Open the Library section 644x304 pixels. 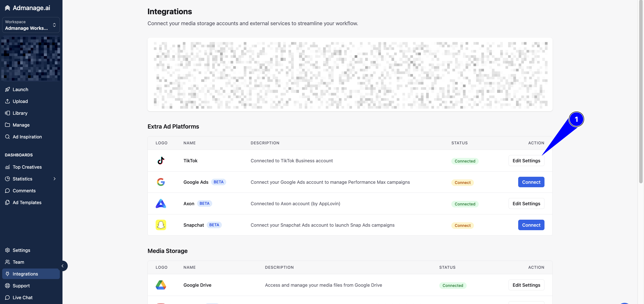tap(31, 113)
